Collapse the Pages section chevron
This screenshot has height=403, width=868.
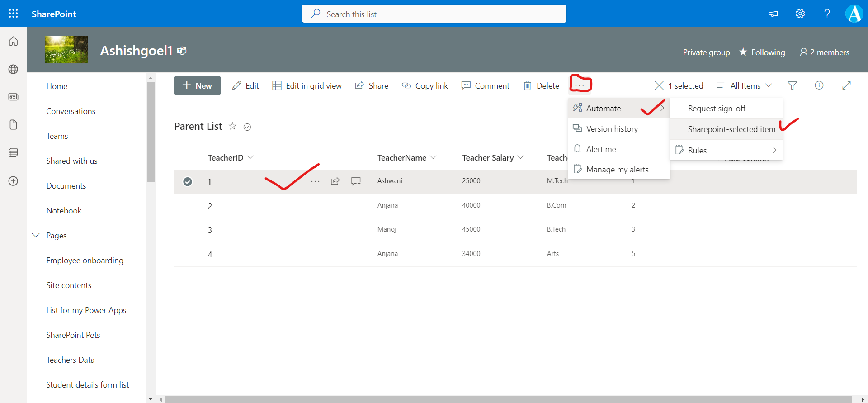[x=36, y=235]
